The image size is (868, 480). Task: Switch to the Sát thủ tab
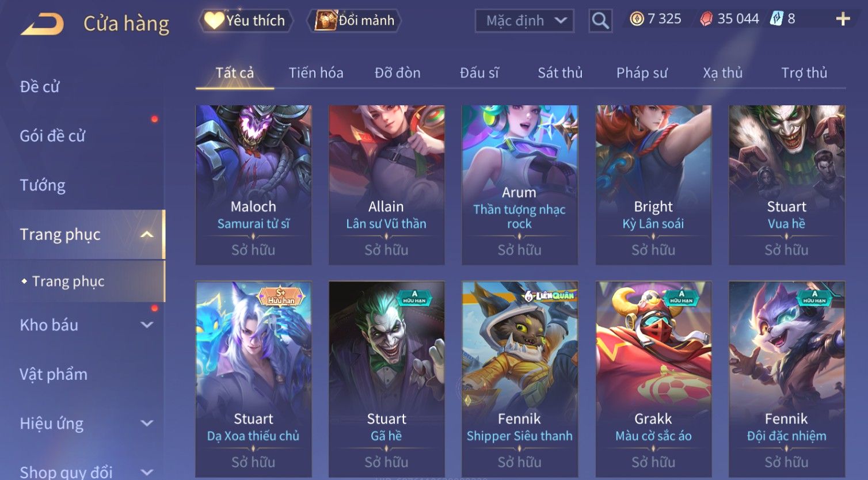click(x=560, y=73)
